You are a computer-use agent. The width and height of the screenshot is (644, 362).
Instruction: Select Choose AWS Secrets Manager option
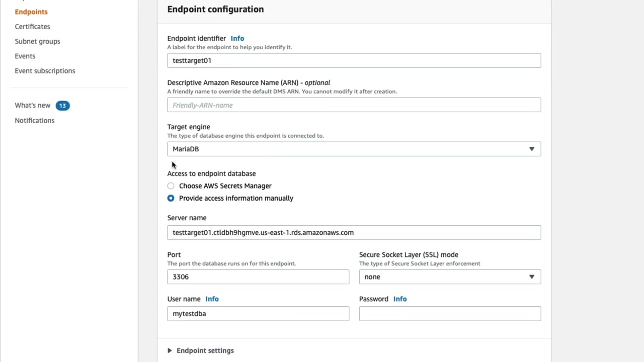pos(171,186)
